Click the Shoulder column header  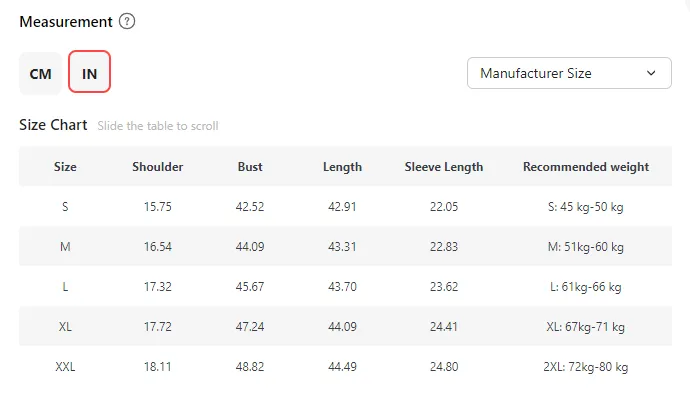[x=158, y=167]
